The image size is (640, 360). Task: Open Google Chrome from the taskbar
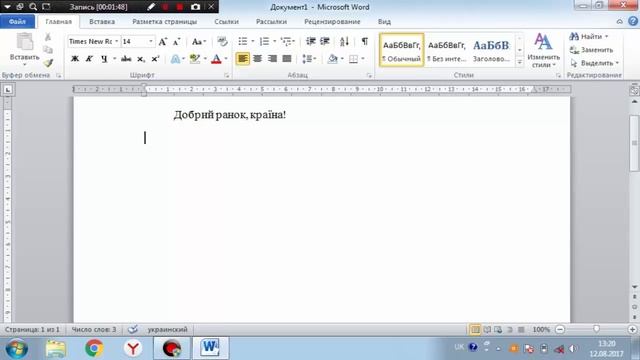tap(94, 348)
